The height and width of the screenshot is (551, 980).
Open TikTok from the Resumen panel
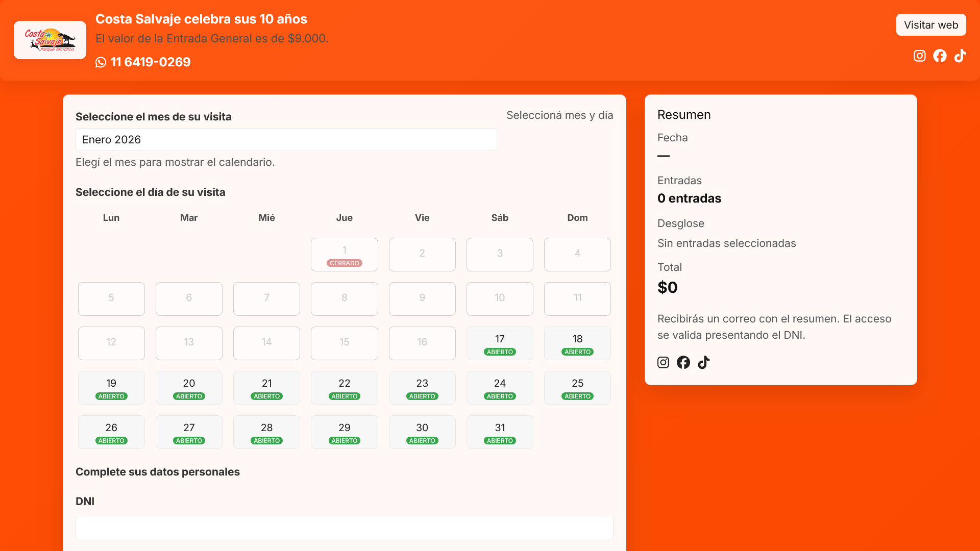coord(703,362)
